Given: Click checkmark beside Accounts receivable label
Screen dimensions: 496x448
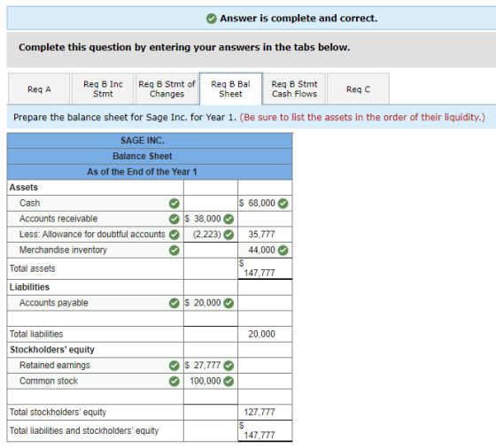Looking at the screenshot, I should pyautogui.click(x=174, y=219).
